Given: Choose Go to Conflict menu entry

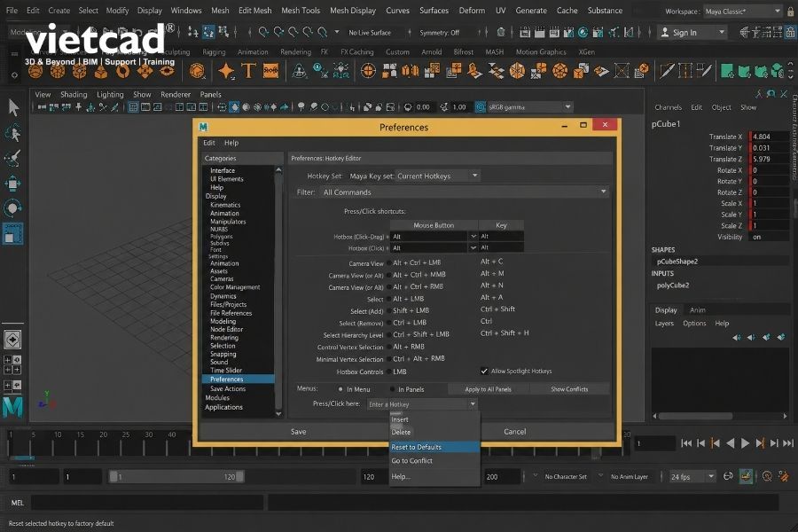Looking at the screenshot, I should coord(434,461).
